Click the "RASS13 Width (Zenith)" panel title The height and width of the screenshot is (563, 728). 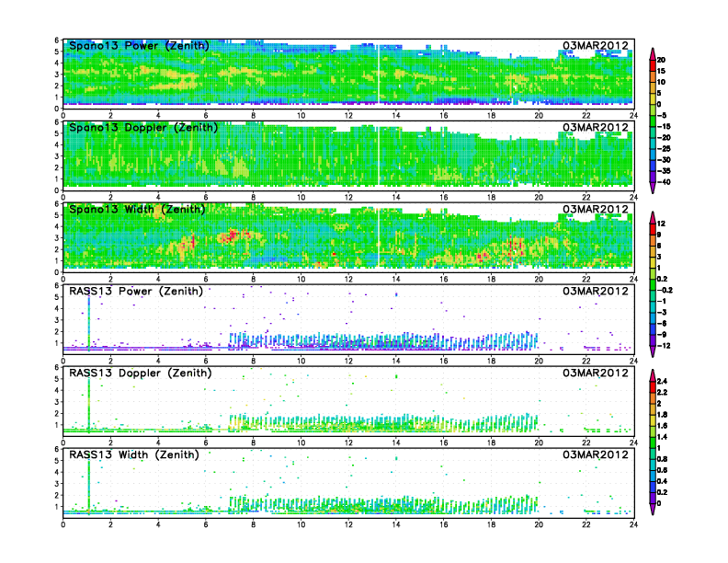[x=134, y=454]
